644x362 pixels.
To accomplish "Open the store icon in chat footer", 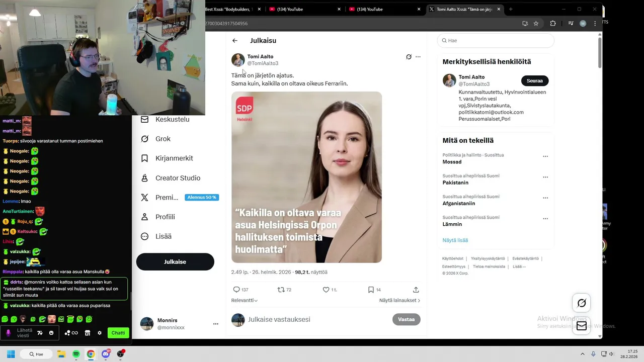I will (88, 333).
